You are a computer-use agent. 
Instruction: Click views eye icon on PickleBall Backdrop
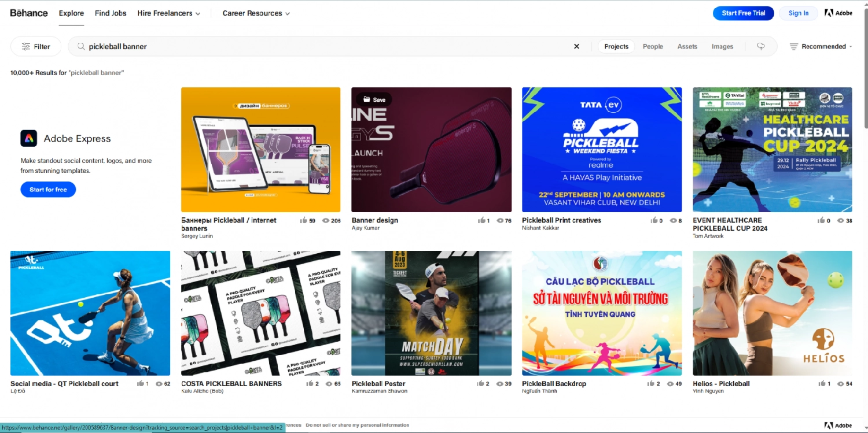point(671,384)
